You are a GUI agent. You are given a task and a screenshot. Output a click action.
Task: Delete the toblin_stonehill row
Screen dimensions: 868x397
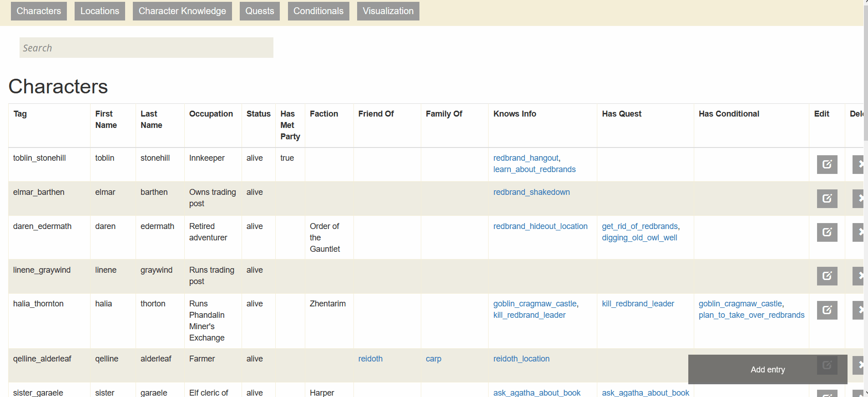(x=858, y=164)
